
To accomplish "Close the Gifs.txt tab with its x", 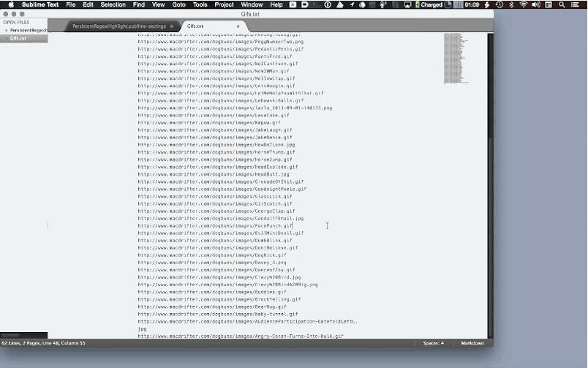I will (238, 26).
